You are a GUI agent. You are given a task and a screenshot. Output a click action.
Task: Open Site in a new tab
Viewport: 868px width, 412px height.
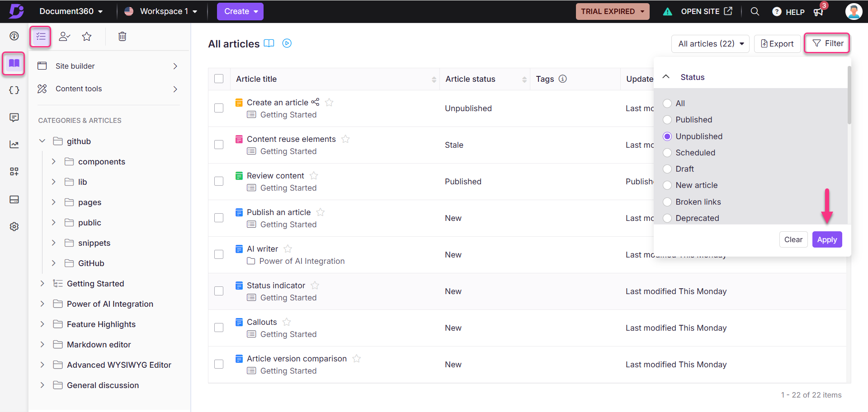pos(706,11)
